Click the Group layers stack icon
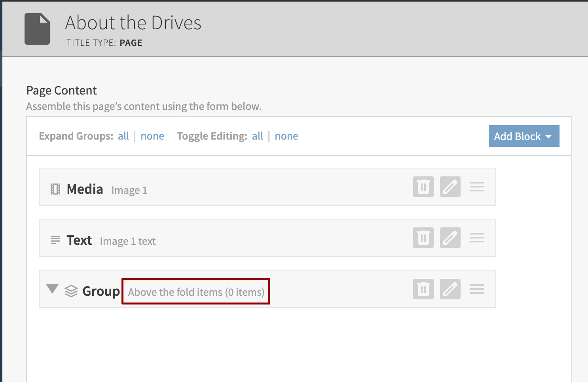588x382 pixels. pyautogui.click(x=71, y=291)
